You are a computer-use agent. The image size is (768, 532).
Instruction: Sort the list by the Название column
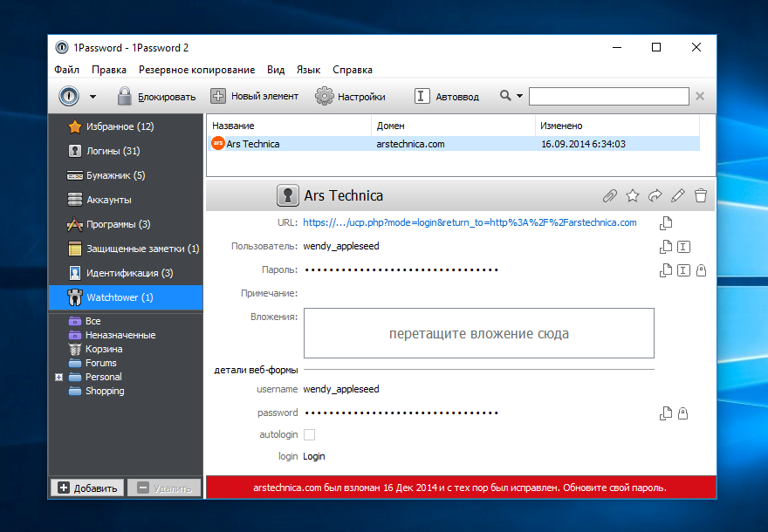coord(289,126)
